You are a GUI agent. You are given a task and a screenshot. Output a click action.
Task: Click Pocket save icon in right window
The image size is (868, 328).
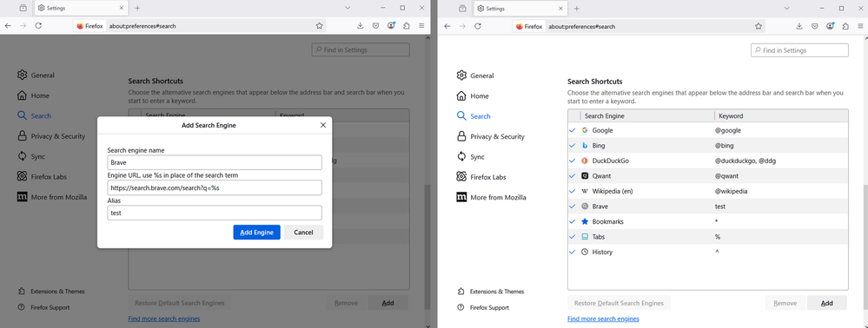pos(815,26)
